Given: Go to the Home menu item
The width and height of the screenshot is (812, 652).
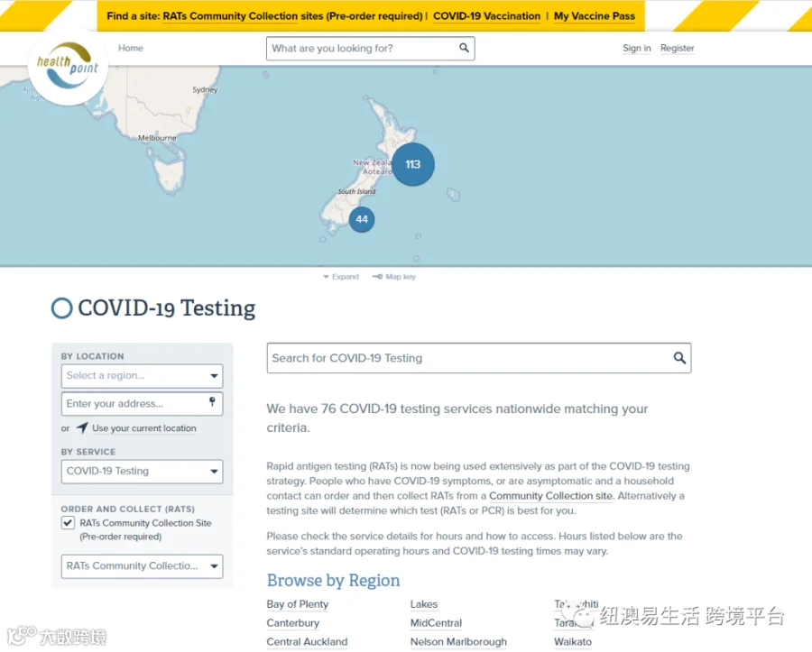Looking at the screenshot, I should click(x=131, y=48).
